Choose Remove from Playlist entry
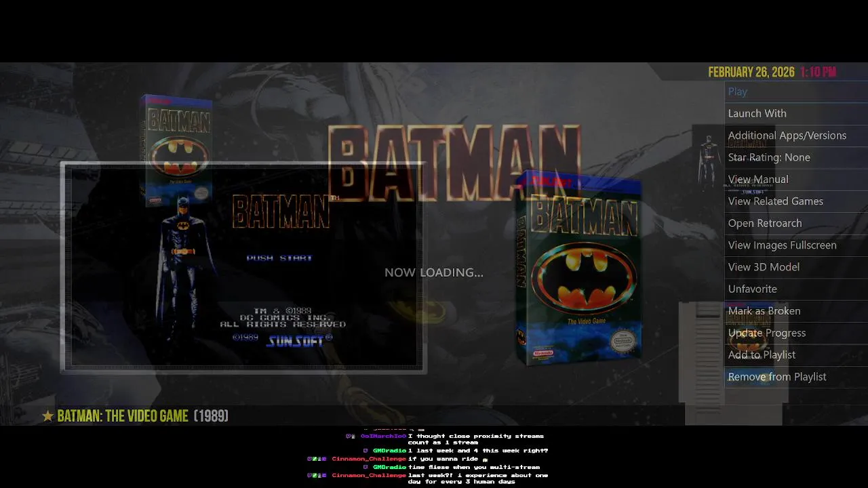This screenshot has width=868, height=488. [796, 377]
